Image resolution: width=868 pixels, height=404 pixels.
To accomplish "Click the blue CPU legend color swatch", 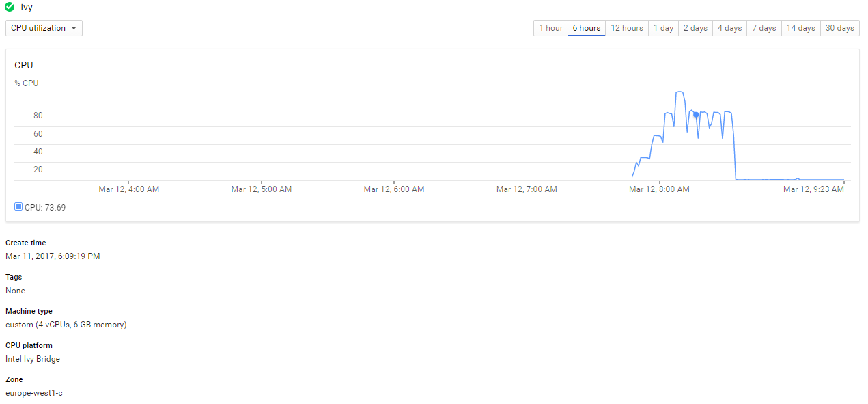I will (18, 206).
